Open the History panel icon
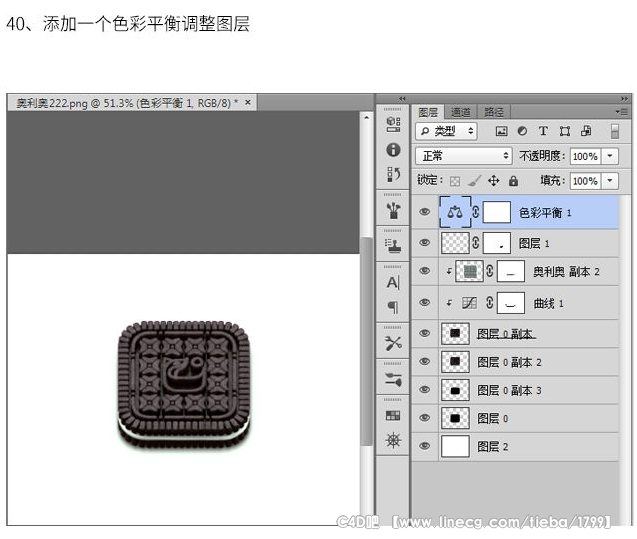The width and height of the screenshot is (637, 539). pos(393,174)
